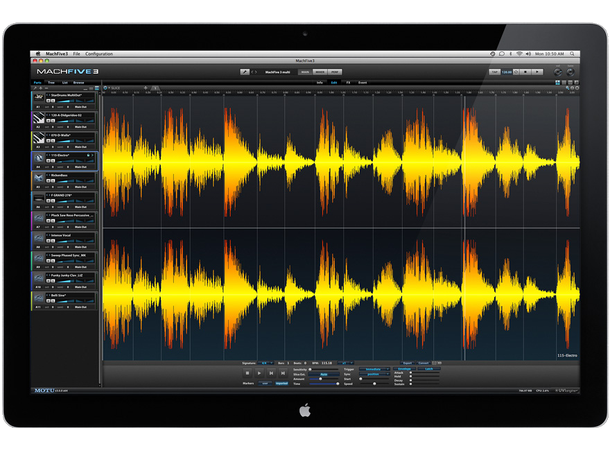Toggle the Envelope button on
610x450 pixels.
[x=404, y=369]
